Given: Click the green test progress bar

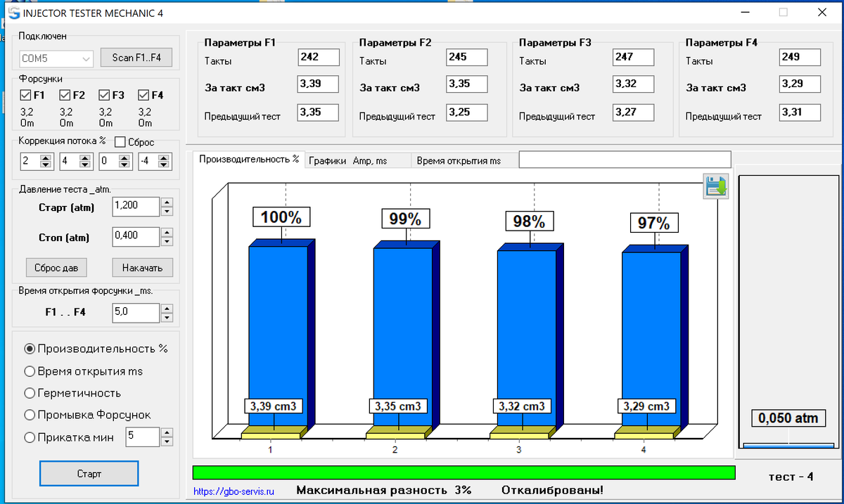Looking at the screenshot, I should click(464, 472).
